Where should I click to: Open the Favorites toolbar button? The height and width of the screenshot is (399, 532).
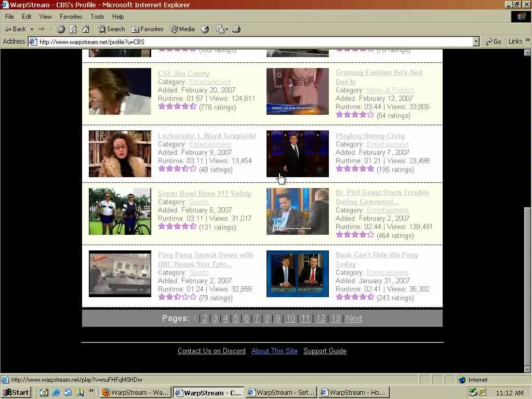pyautogui.click(x=147, y=29)
